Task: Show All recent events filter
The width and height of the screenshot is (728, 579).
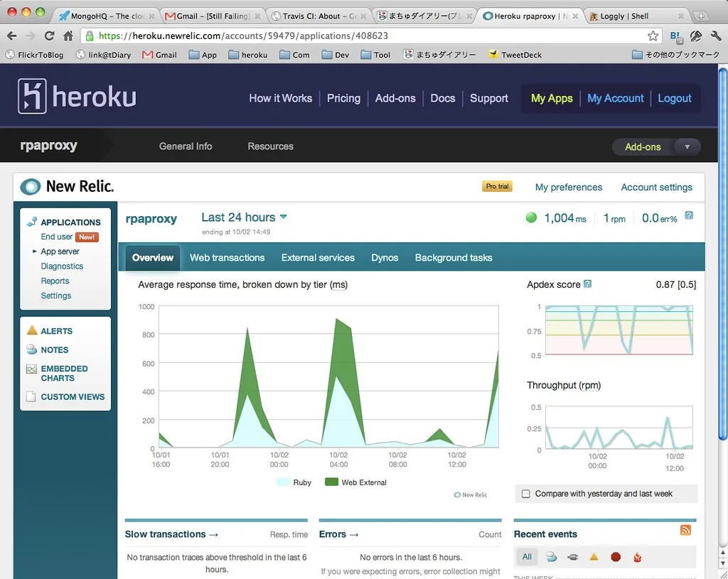Action: click(527, 557)
